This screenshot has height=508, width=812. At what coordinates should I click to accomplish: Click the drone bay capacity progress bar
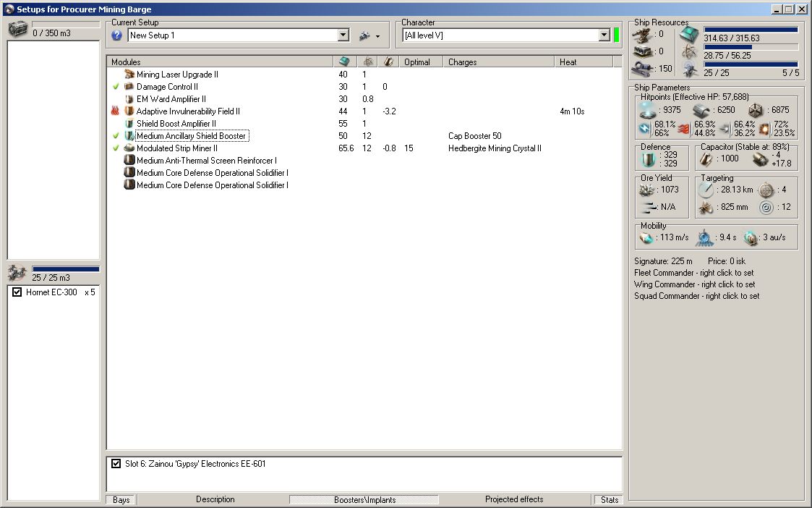66,269
